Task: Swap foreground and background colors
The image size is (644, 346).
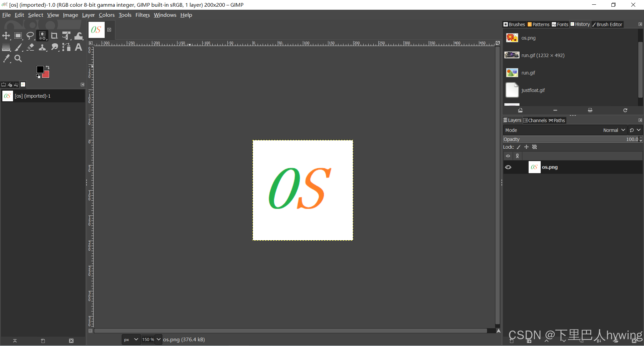Action: click(48, 67)
